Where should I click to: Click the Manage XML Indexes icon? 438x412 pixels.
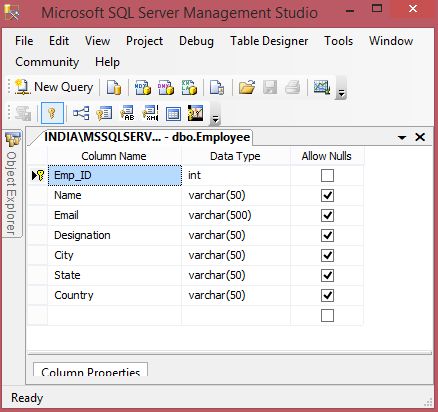pos(150,113)
